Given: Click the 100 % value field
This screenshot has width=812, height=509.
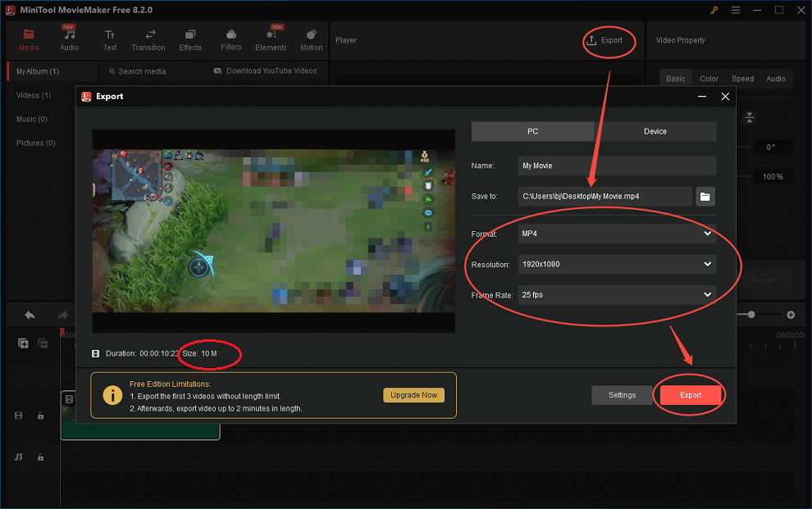Looking at the screenshot, I should point(772,177).
